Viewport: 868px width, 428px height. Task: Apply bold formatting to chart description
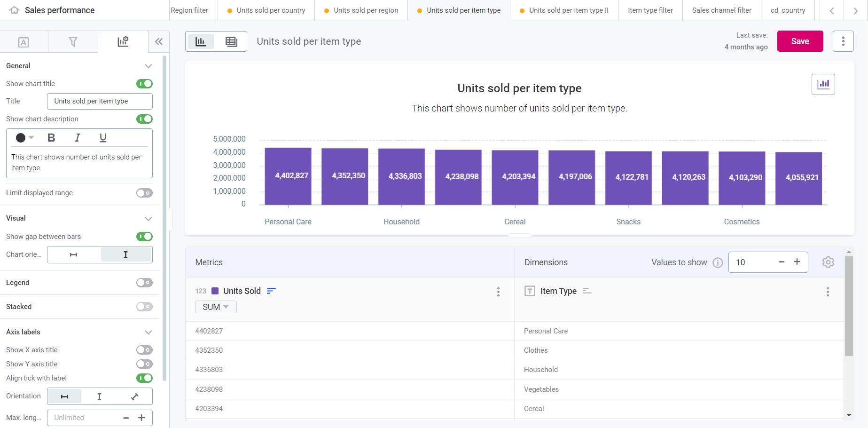point(51,138)
